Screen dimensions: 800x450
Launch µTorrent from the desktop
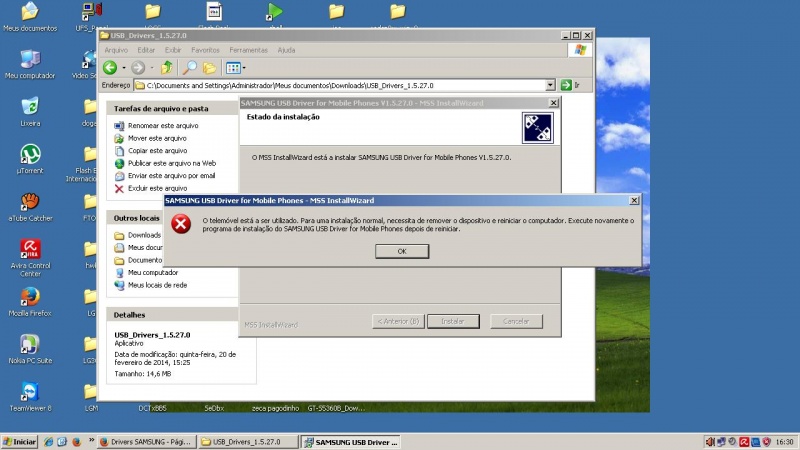[30, 159]
